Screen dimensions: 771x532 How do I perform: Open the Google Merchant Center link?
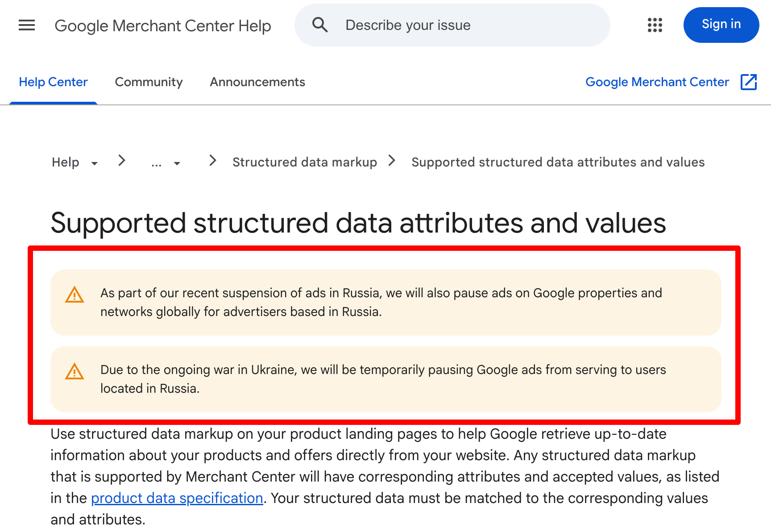pyautogui.click(x=657, y=82)
